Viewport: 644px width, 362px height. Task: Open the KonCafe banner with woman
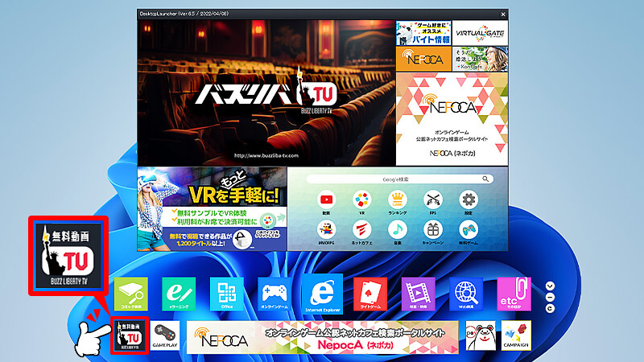(x=480, y=59)
